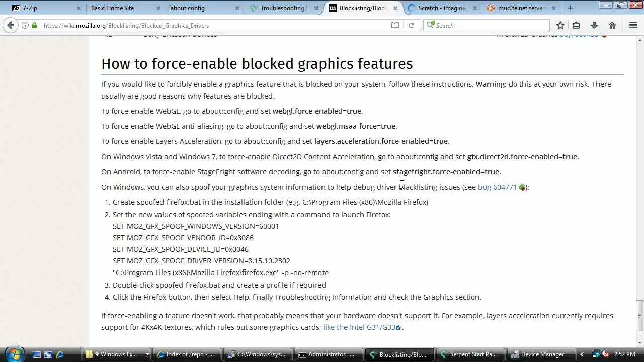Viewport: 644px width, 362px height.
Task: Click the firefox.exe -p -no-remote command line
Action: tap(220, 273)
